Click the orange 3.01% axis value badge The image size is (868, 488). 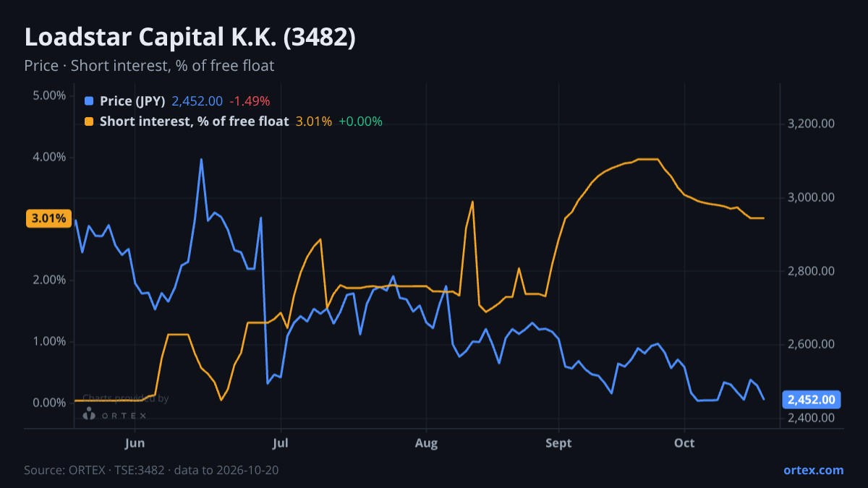(48, 218)
